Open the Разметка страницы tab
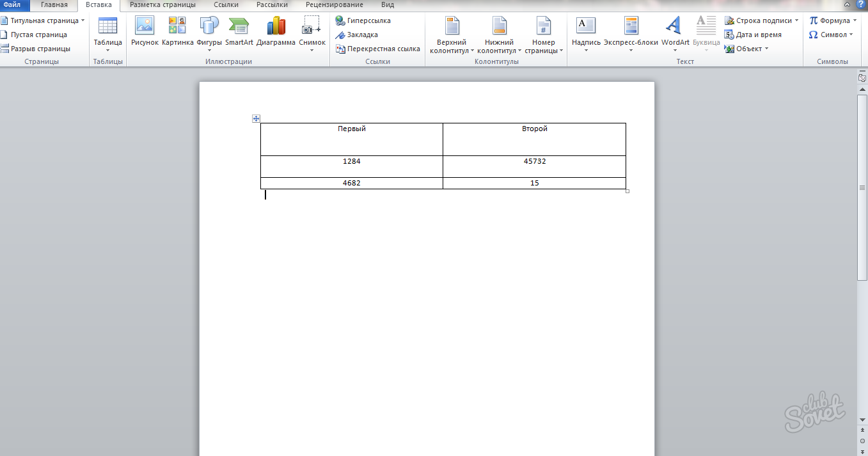The height and width of the screenshot is (456, 868). coord(162,4)
